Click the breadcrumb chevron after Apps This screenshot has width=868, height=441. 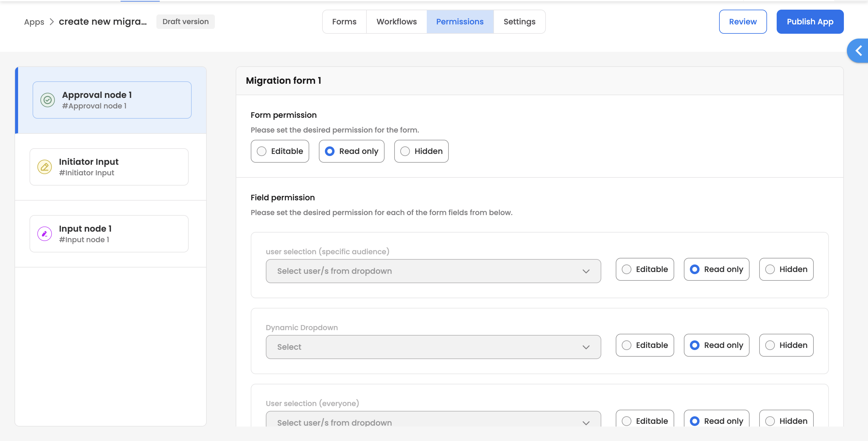pyautogui.click(x=52, y=22)
